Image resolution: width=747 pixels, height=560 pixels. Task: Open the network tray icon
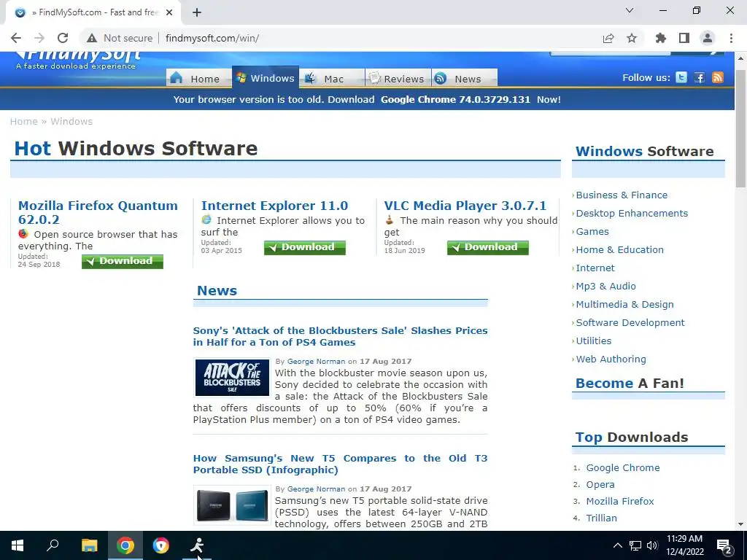tap(635, 545)
